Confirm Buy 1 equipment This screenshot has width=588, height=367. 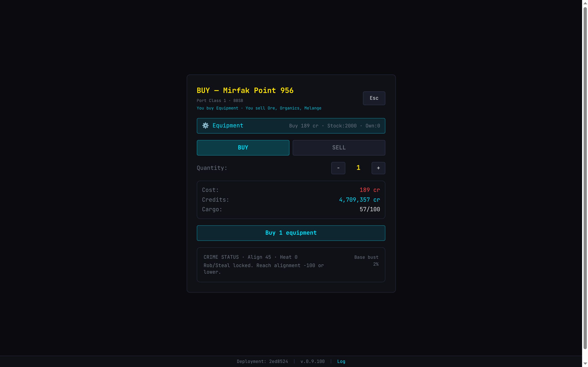tap(291, 233)
